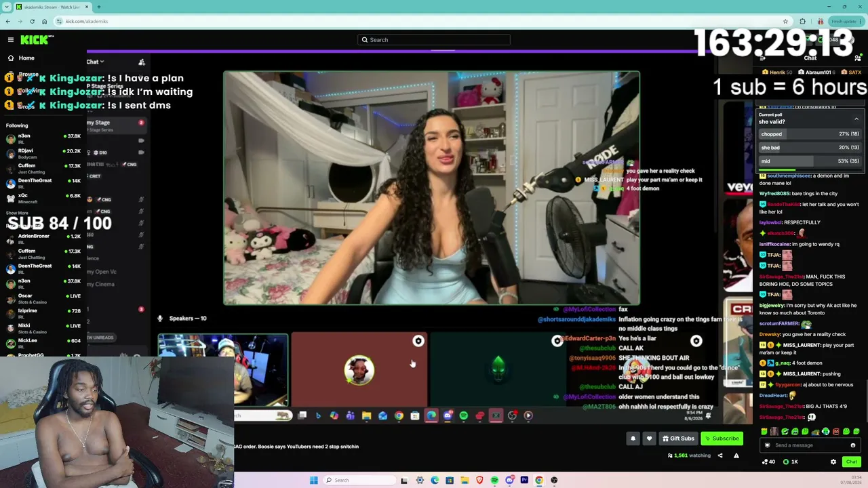Vote for the she bad poll option
868x488 pixels.
809,148
